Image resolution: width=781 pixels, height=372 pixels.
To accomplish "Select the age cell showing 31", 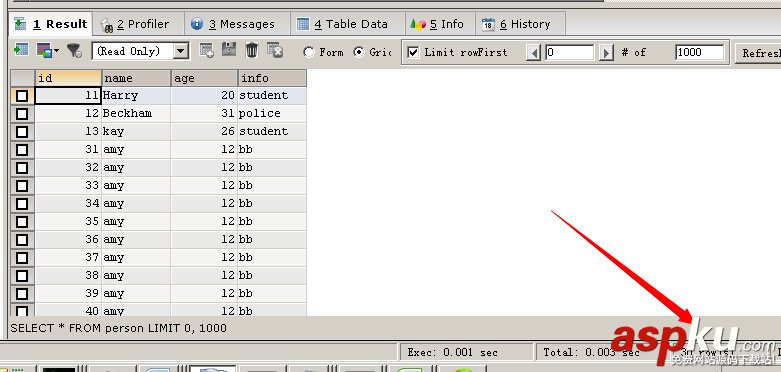I will (x=204, y=114).
